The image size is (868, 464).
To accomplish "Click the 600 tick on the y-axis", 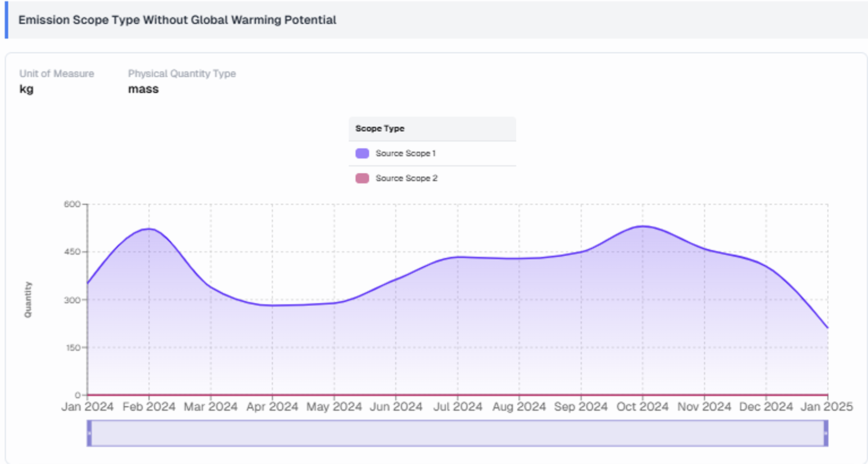I will tap(72, 204).
